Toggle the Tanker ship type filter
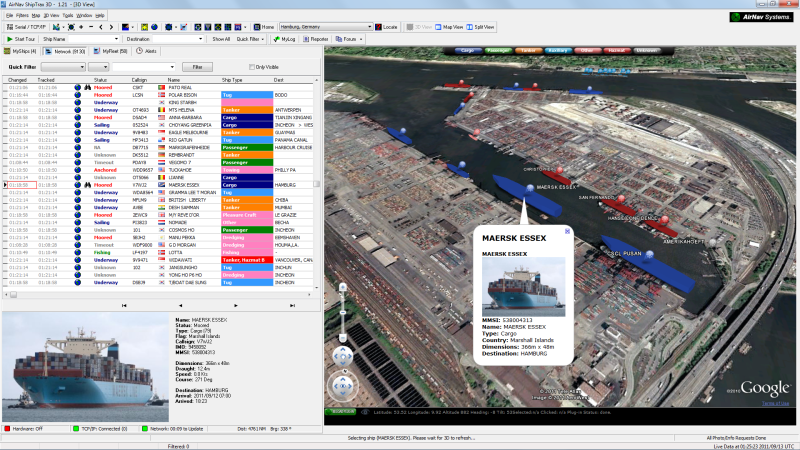The width and height of the screenshot is (800, 450). click(529, 49)
